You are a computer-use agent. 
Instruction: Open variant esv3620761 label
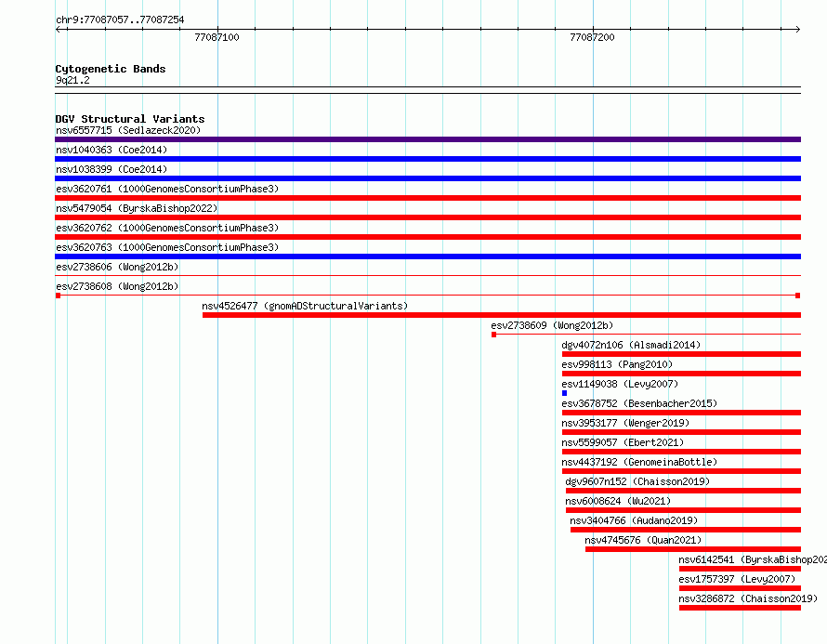pyautogui.click(x=167, y=189)
